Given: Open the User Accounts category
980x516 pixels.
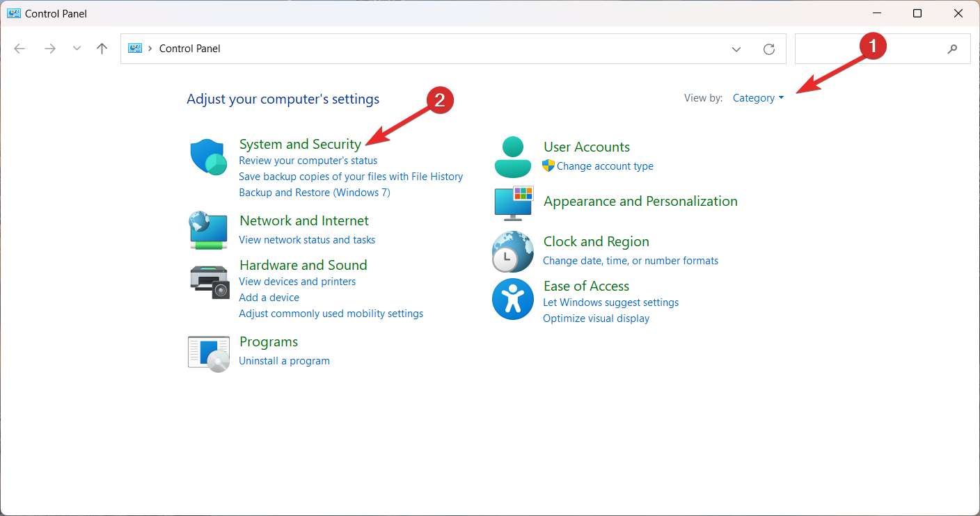Looking at the screenshot, I should 587,147.
